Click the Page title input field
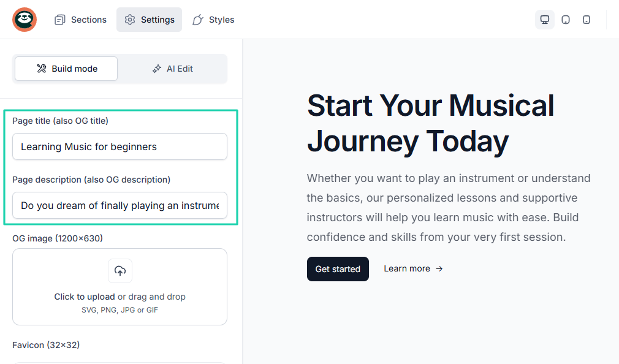Screen dimensions: 619x364 (x=120, y=146)
